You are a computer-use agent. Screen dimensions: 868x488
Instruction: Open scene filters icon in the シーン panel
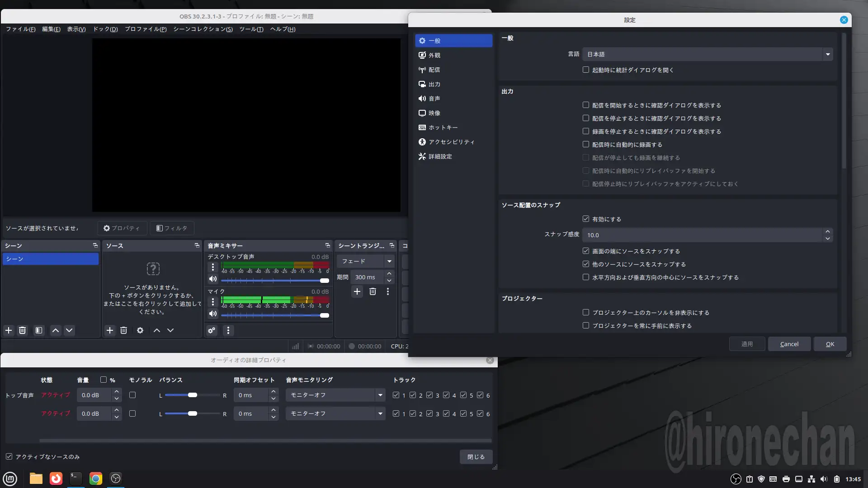point(39,330)
